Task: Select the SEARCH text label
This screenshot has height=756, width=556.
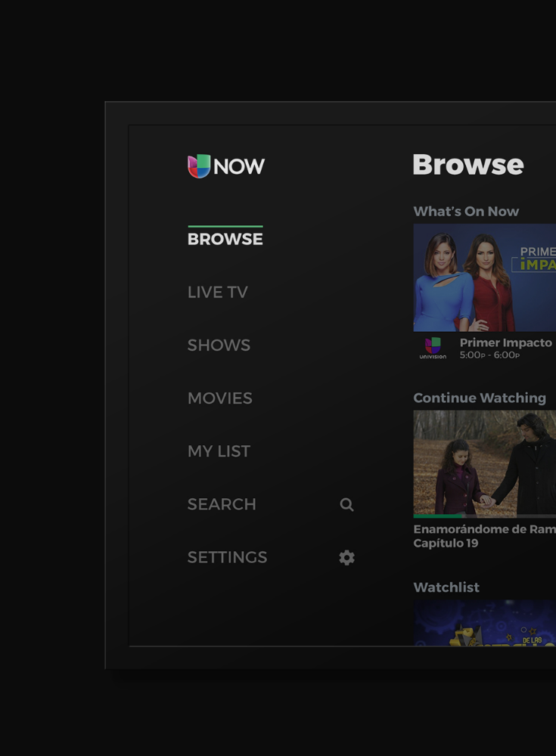Action: pyautogui.click(x=222, y=504)
